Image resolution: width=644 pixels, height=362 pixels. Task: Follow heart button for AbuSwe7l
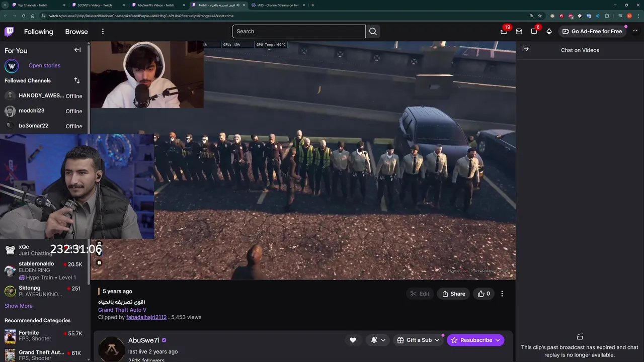[x=353, y=340]
